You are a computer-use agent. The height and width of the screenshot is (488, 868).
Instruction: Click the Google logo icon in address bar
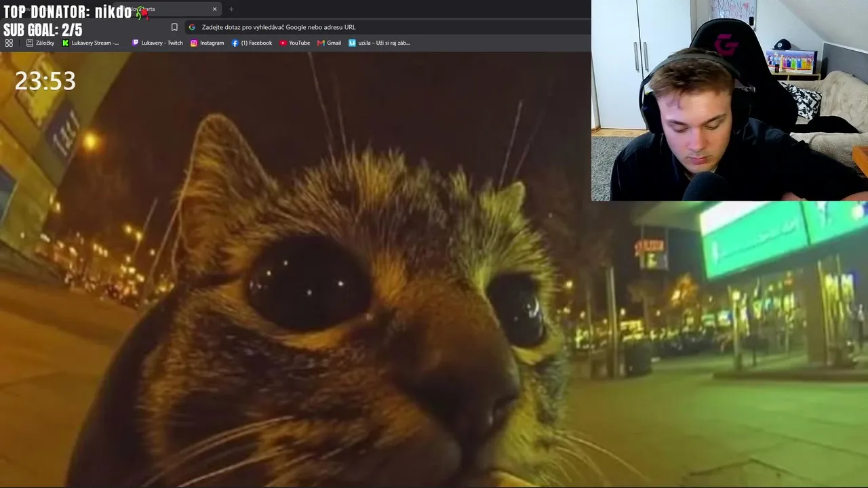pos(192,27)
